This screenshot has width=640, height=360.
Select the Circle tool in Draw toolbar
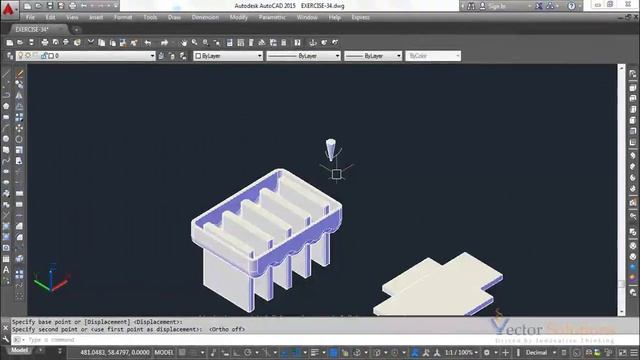tap(6, 139)
